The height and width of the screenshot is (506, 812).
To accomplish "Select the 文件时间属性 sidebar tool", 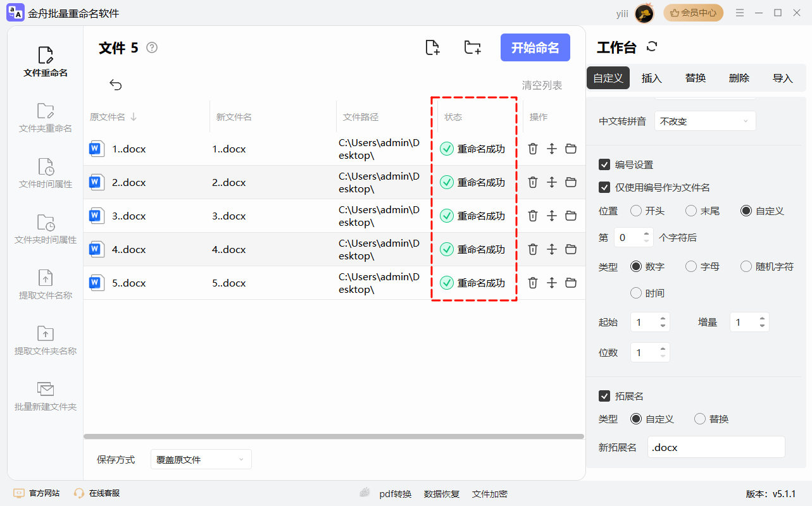I will click(x=44, y=172).
